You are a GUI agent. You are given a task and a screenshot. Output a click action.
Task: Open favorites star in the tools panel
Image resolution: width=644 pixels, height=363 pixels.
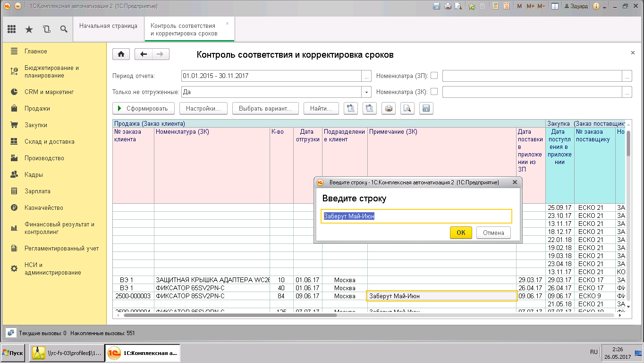click(x=29, y=29)
